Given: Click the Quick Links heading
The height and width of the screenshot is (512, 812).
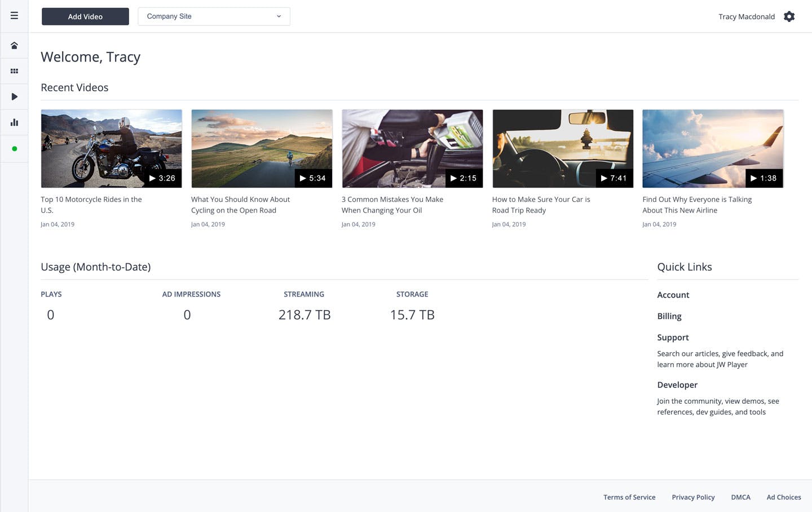Looking at the screenshot, I should coord(685,267).
